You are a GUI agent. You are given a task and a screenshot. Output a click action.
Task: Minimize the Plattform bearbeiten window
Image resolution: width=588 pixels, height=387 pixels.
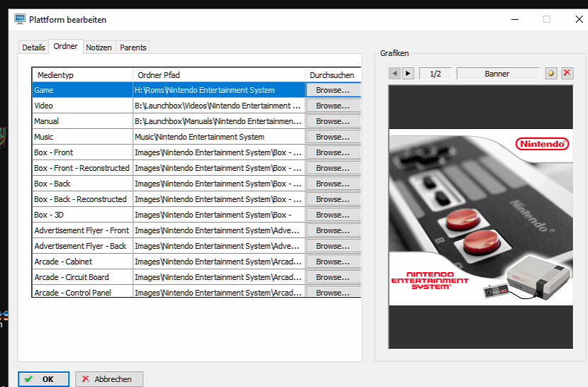(x=515, y=19)
